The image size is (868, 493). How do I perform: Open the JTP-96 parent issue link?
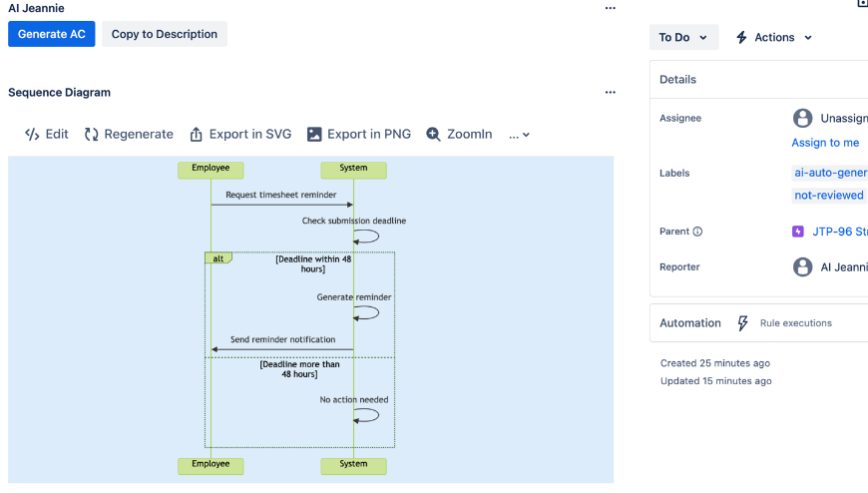[834, 232]
